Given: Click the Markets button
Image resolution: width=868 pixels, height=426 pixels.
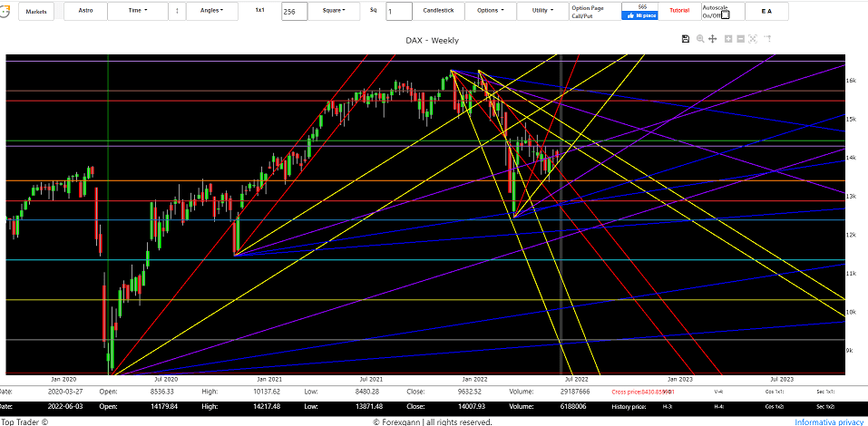Looking at the screenshot, I should tap(36, 11).
